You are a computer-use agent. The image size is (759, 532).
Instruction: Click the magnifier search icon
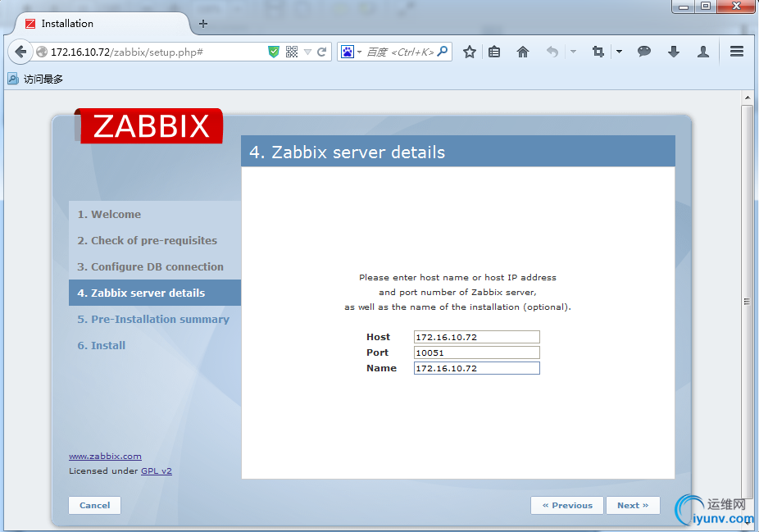coord(443,52)
